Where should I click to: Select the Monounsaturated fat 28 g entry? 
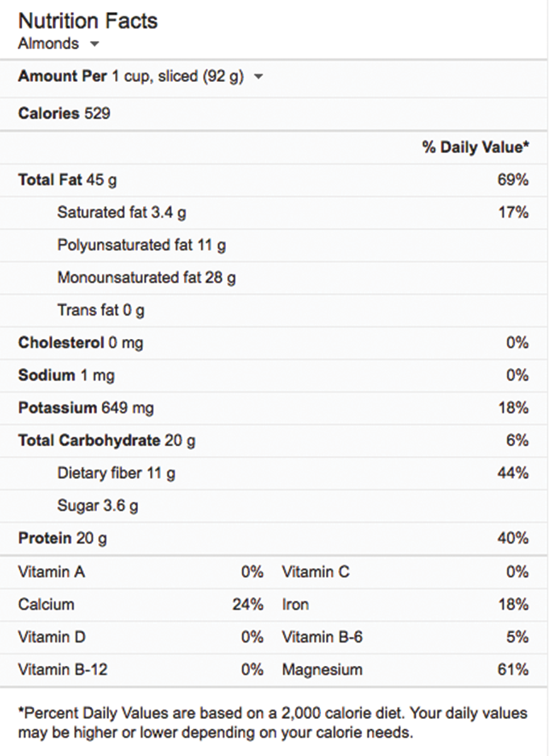(x=146, y=277)
